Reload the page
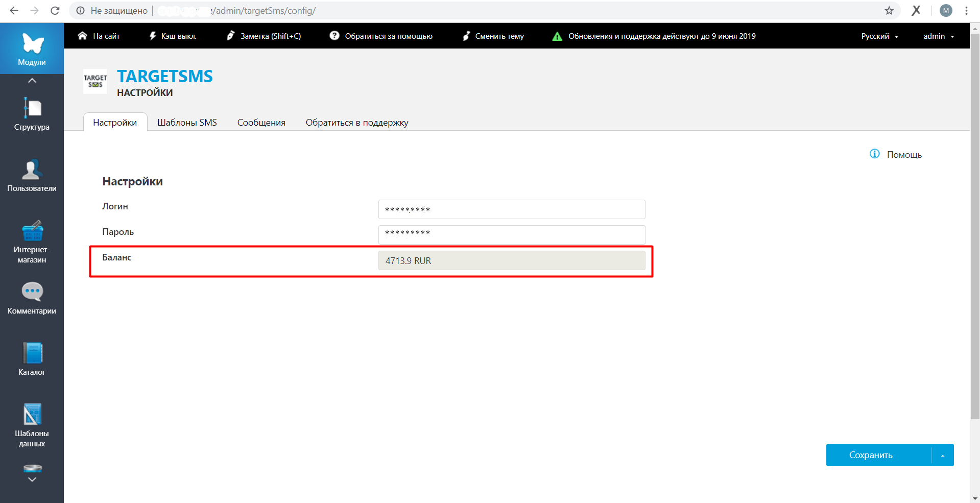Image resolution: width=980 pixels, height=503 pixels. (55, 11)
